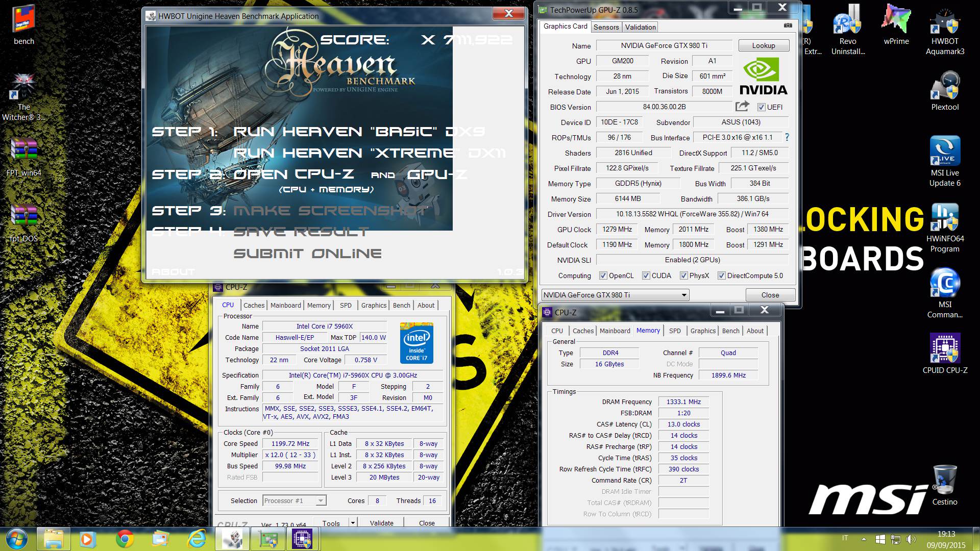Open the FPT_win64 archive icon
This screenshot has width=980, height=551.
pos(23,157)
